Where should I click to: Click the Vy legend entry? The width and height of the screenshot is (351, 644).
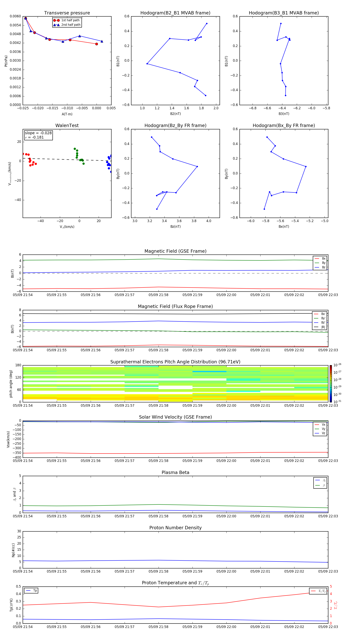pyautogui.click(x=320, y=429)
